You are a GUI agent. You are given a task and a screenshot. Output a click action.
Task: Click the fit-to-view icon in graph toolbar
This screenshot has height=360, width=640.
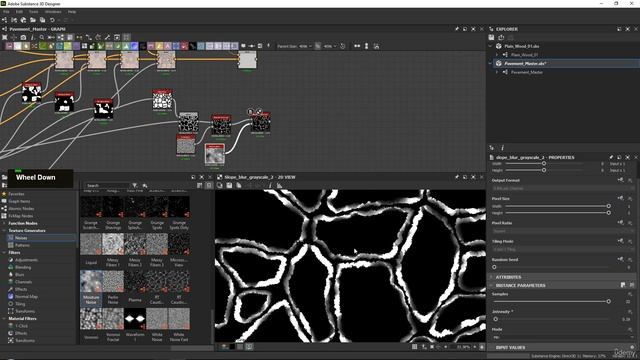(x=4, y=37)
